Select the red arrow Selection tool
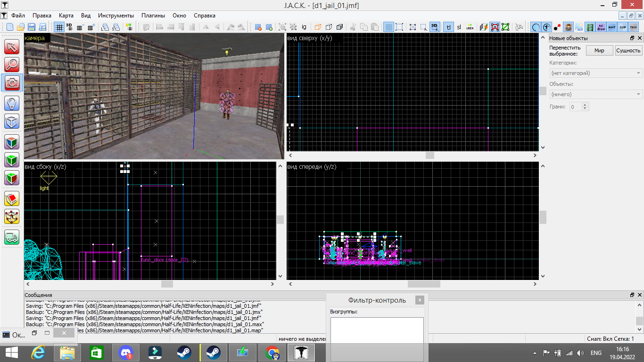644x362 pixels. click(12, 47)
